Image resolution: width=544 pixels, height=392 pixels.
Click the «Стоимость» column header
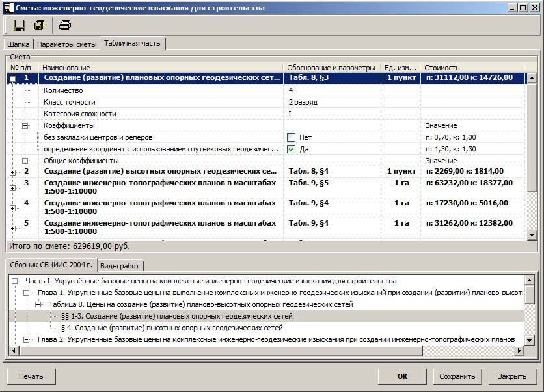(x=472, y=68)
